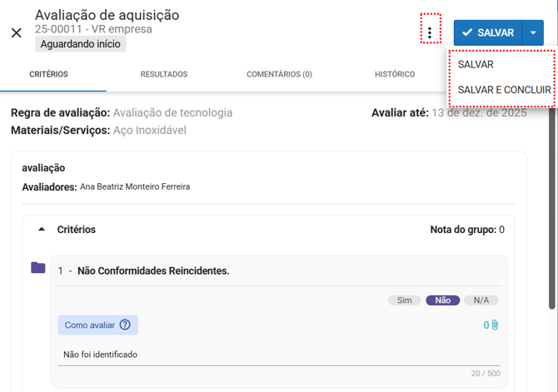Close the Avaliação de aquisição panel
Image resolution: width=558 pixels, height=392 pixels.
(x=17, y=33)
